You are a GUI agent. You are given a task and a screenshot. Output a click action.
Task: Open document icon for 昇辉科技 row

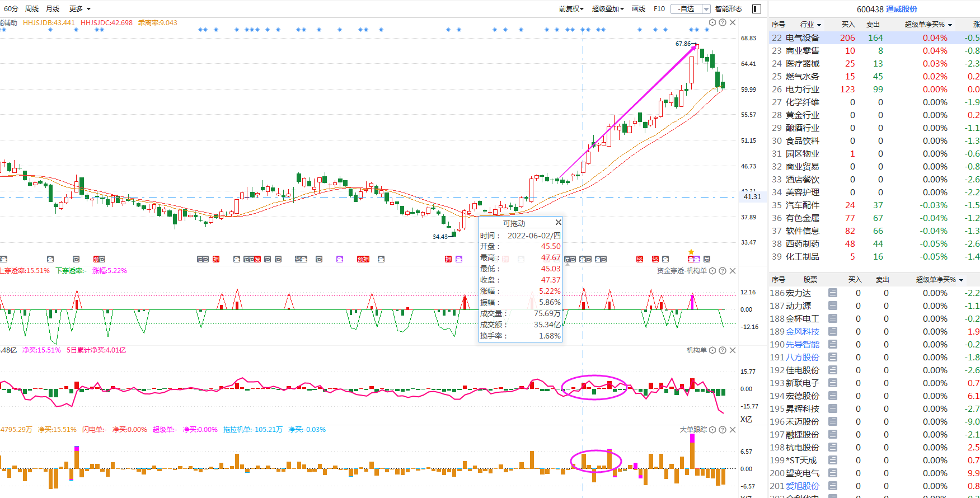pos(833,408)
